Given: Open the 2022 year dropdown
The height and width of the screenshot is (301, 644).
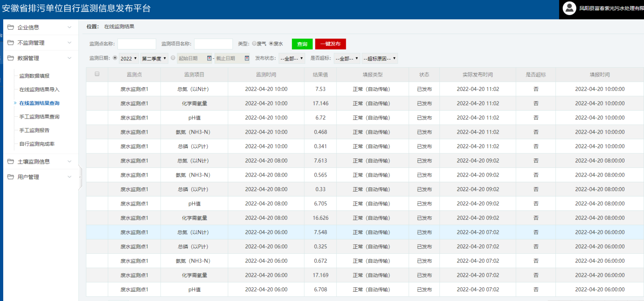Looking at the screenshot, I should pyautogui.click(x=128, y=58).
